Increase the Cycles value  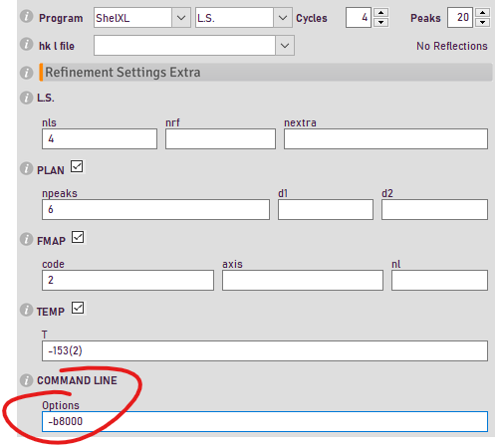[x=381, y=13]
